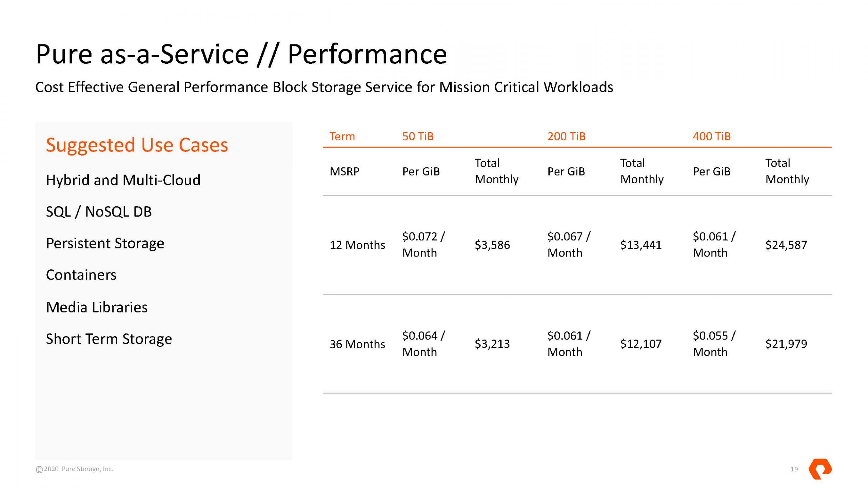This screenshot has height=488, width=868.
Task: Click slide page number 19
Action: click(x=794, y=469)
